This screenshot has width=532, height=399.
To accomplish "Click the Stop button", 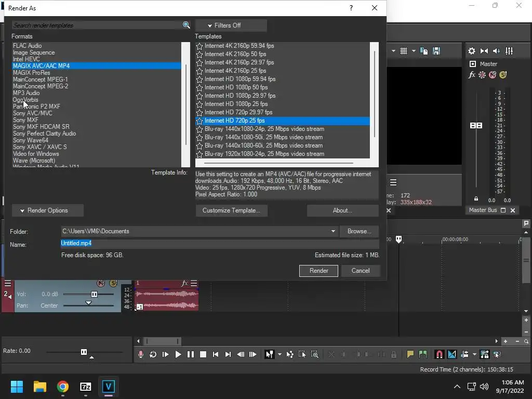I will tap(203, 354).
